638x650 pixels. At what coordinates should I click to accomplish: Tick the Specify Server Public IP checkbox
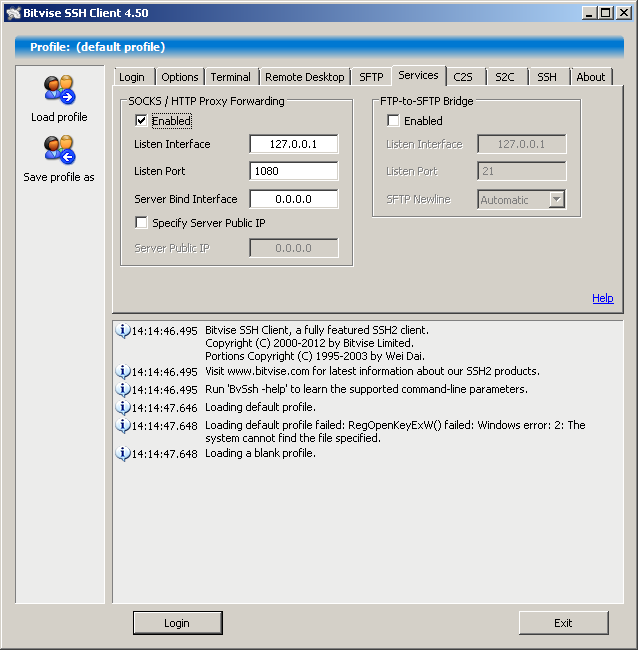[x=141, y=223]
